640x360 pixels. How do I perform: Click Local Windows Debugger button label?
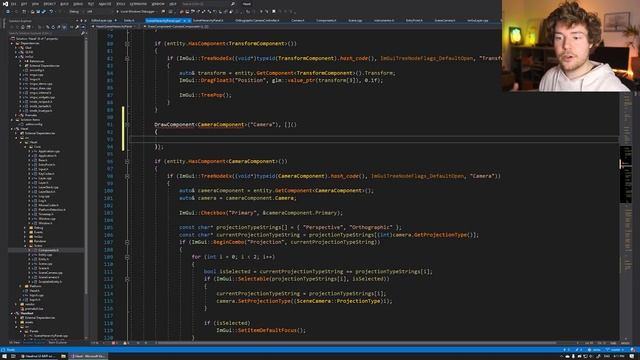click(138, 12)
